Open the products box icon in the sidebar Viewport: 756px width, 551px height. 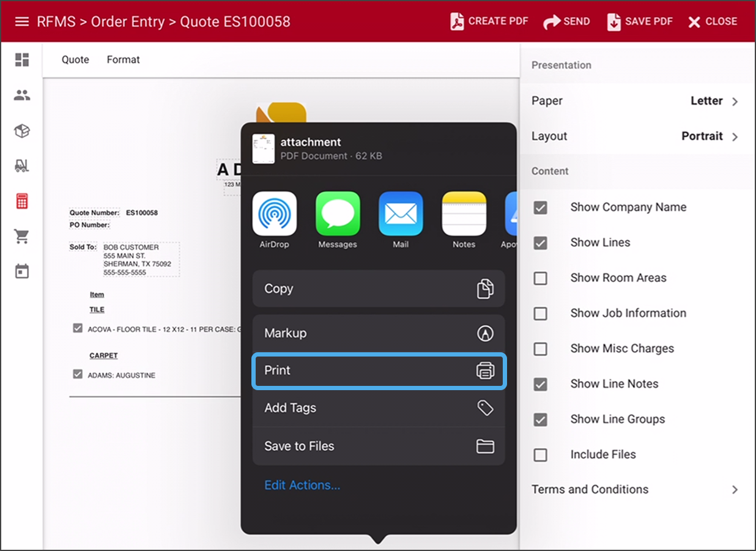point(22,130)
